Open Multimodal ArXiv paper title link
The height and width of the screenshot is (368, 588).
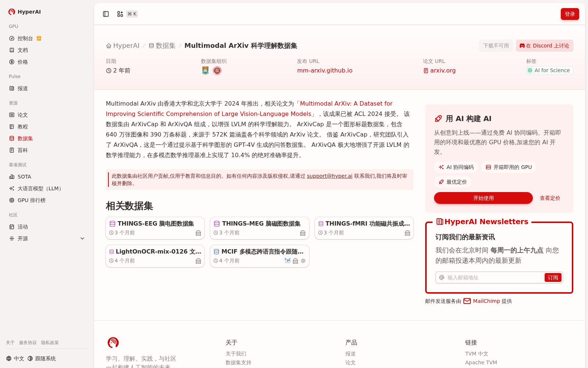pyautogui.click(x=249, y=109)
